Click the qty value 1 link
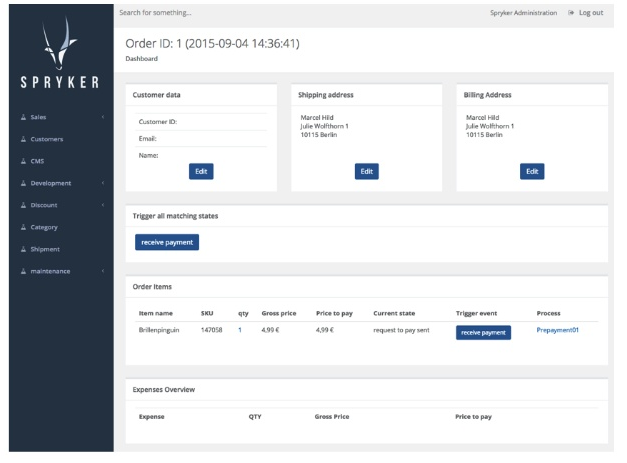Screen dimensions: 627x463 point(240,330)
